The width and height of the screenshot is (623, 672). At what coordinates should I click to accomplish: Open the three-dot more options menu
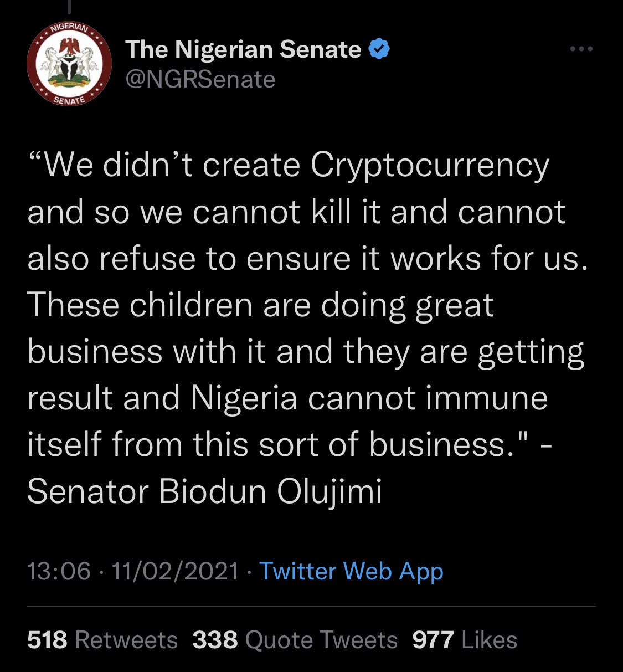click(581, 49)
